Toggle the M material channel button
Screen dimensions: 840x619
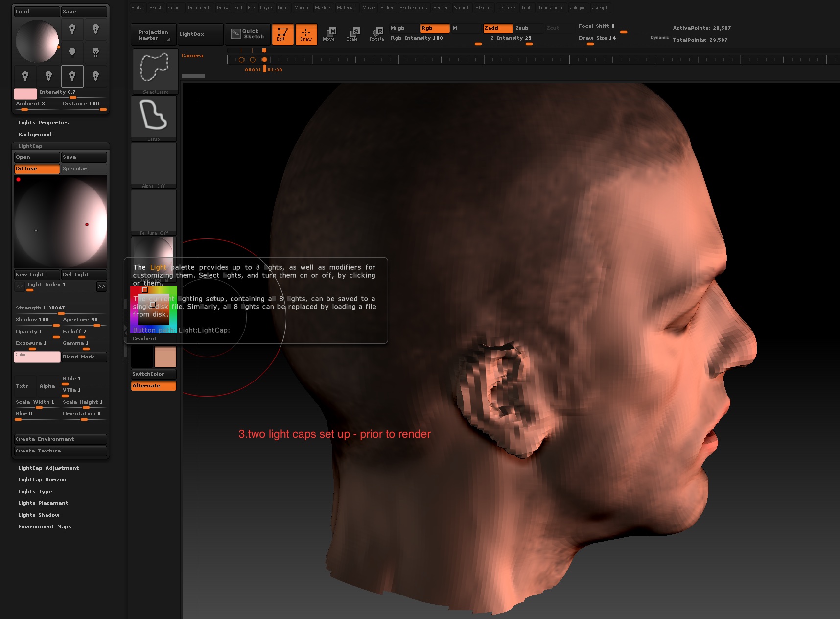click(466, 28)
